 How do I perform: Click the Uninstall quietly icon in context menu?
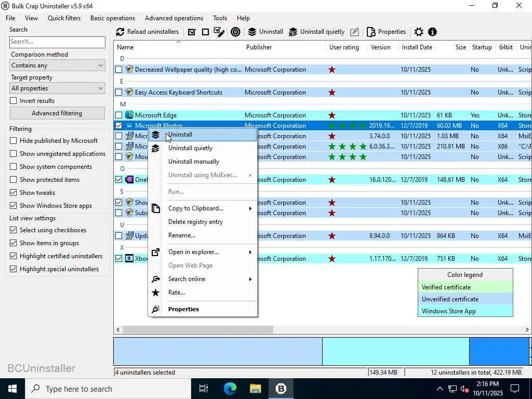(156, 148)
